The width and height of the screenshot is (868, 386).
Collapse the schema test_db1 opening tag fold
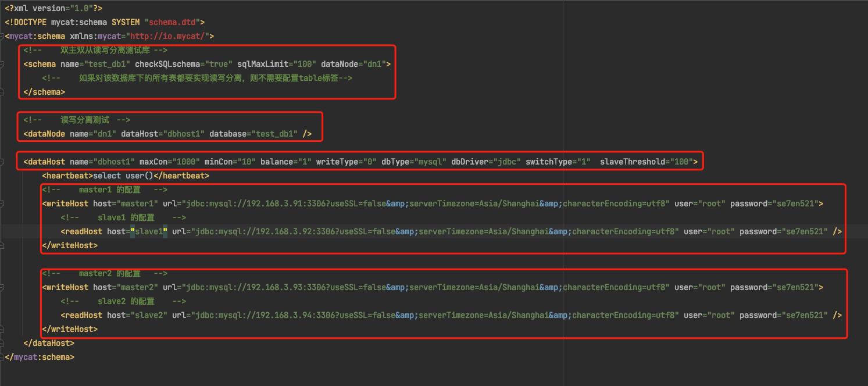tap(3, 65)
